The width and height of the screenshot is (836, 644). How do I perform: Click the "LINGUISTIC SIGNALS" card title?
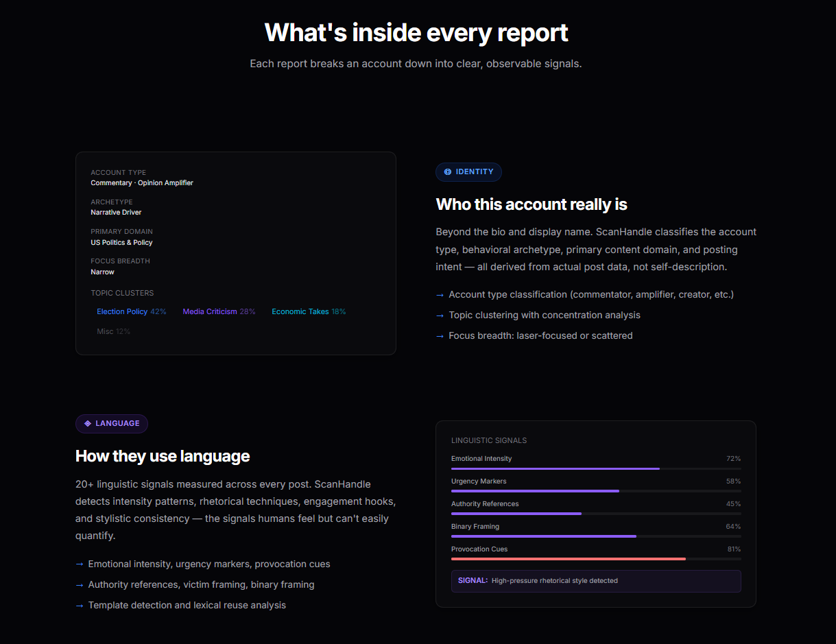point(489,440)
